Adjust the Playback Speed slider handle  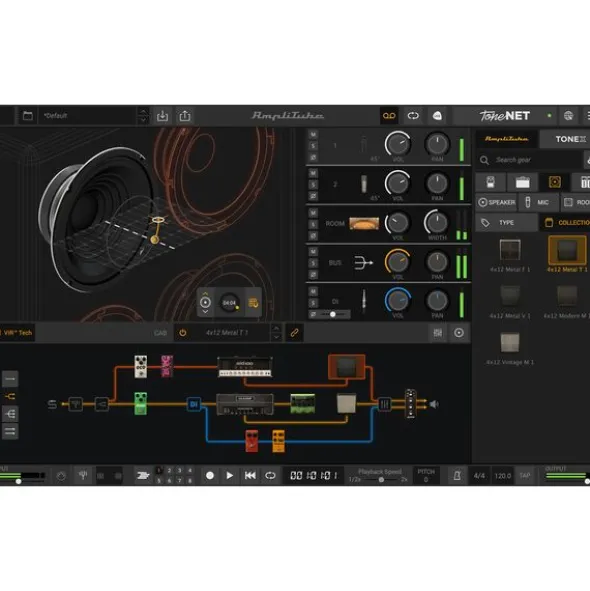(381, 480)
